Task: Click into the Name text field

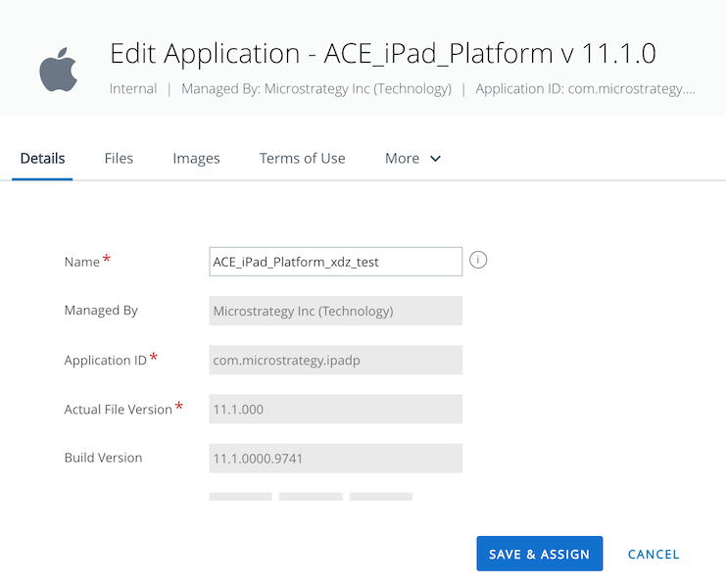Action: coord(335,262)
